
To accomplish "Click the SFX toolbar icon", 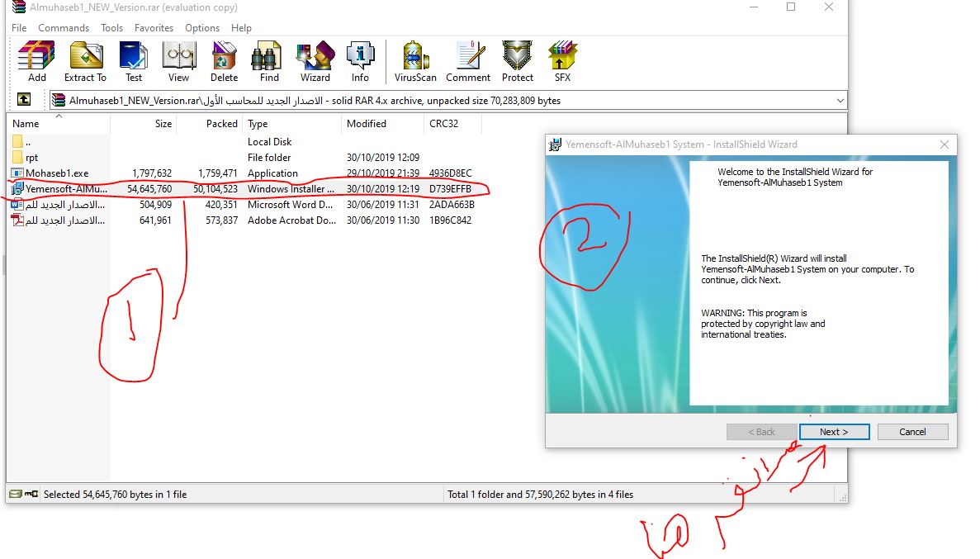I will [562, 56].
